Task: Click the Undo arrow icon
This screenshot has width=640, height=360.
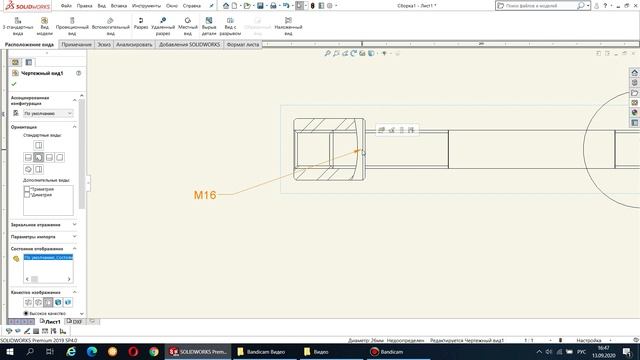Action: (x=286, y=6)
